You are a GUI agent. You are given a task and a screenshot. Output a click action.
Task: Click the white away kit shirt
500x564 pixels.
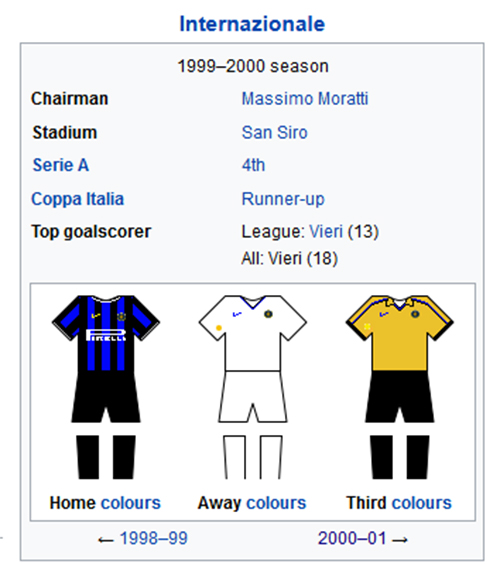253,333
